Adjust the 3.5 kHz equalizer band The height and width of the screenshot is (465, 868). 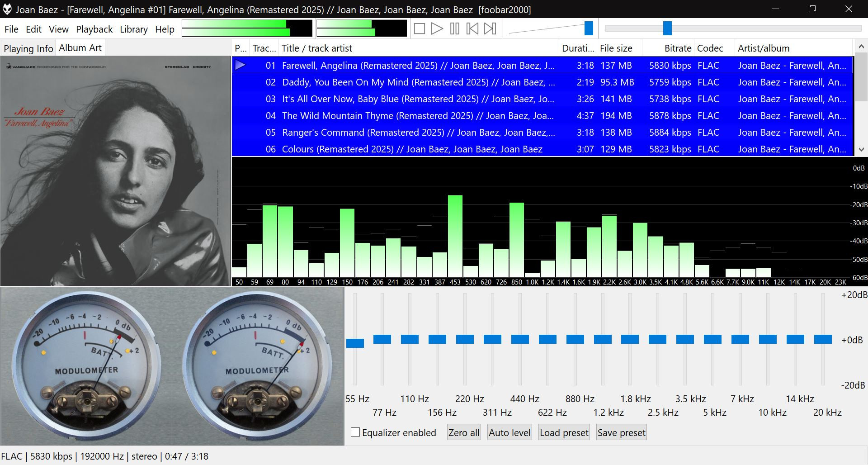[x=685, y=339]
